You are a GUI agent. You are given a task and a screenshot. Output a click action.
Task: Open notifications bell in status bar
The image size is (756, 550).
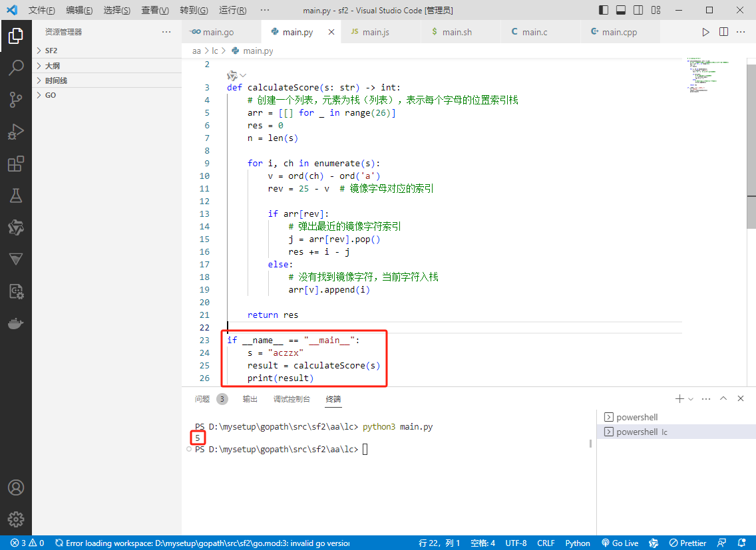[x=741, y=543]
